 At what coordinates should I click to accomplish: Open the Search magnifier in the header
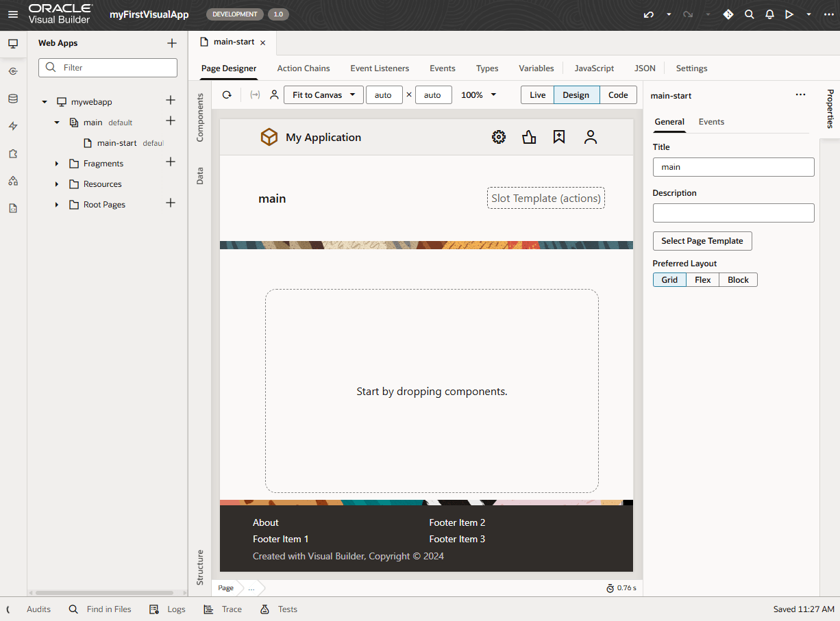coord(749,14)
